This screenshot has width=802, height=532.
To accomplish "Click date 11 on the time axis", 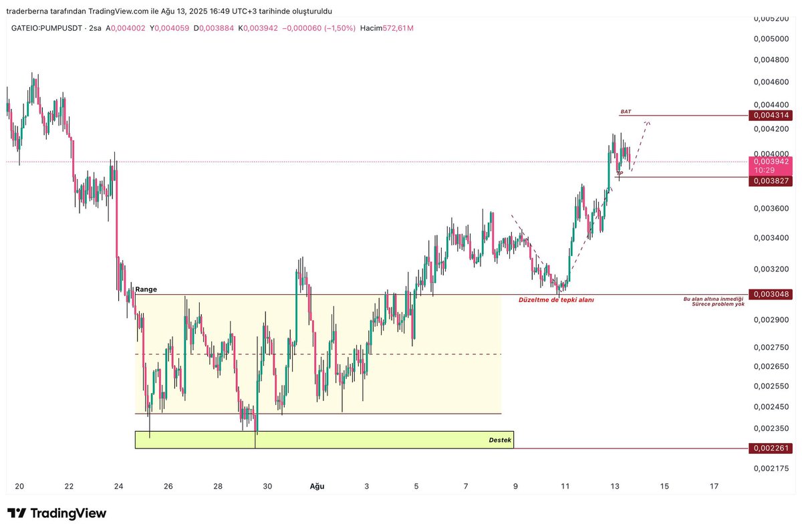I will [565, 487].
